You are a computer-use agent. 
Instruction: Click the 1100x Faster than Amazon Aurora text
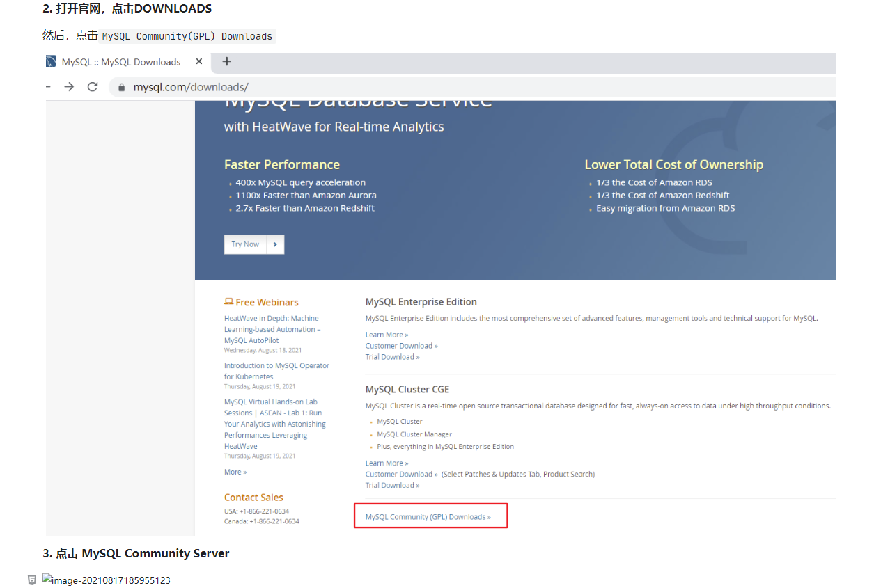point(306,196)
